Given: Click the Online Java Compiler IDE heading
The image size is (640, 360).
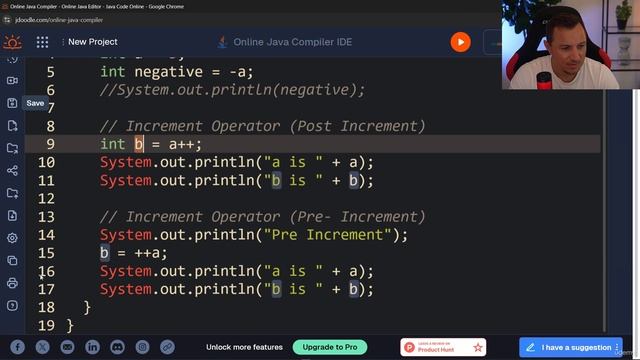Looking at the screenshot, I should tap(292, 42).
